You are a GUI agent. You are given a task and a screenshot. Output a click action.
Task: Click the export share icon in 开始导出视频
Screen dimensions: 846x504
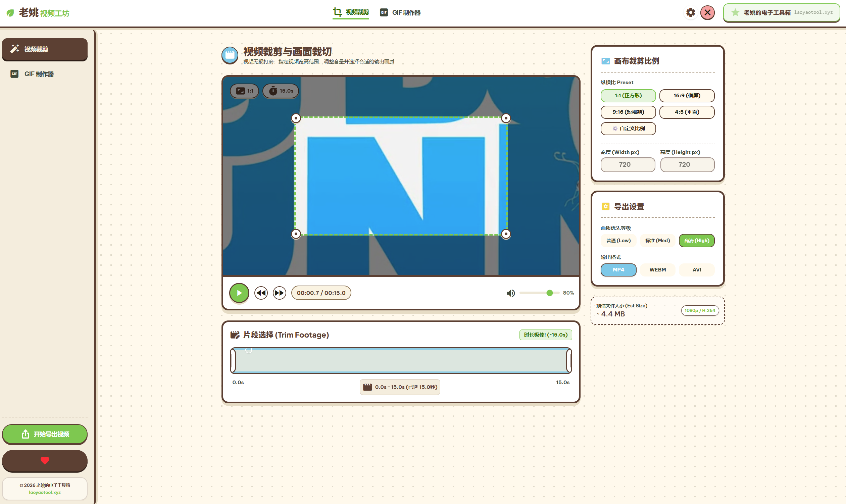coord(26,434)
